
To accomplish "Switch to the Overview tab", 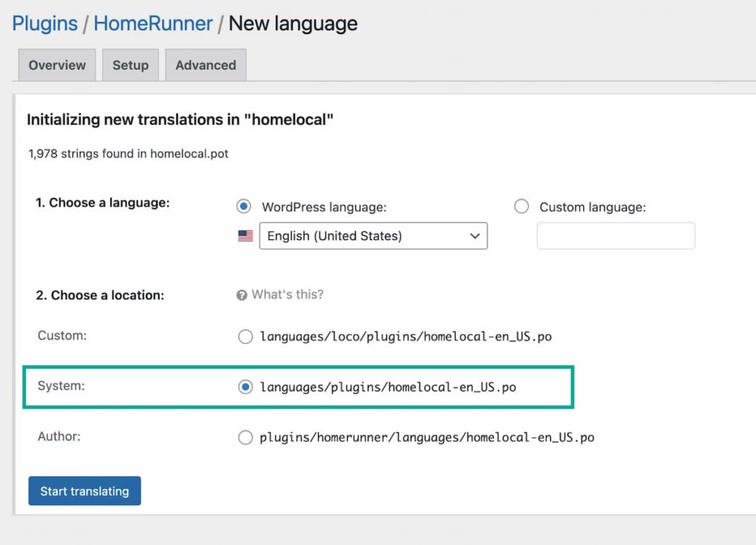I will click(57, 65).
